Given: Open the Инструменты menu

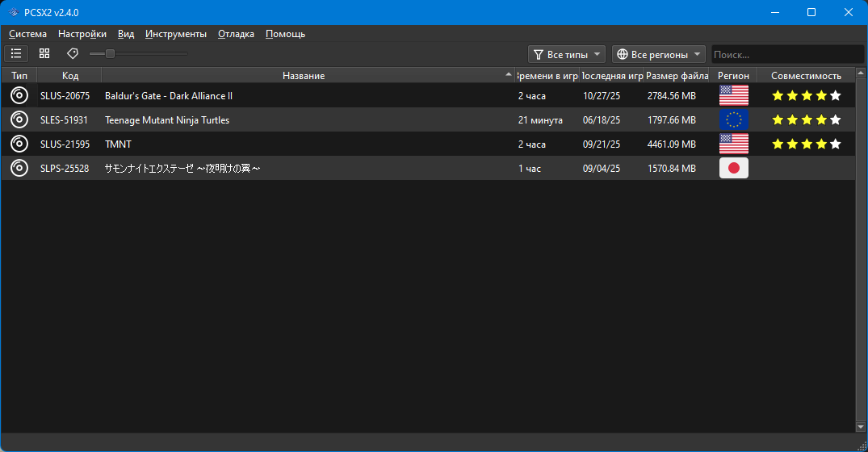Looking at the screenshot, I should pyautogui.click(x=176, y=34).
